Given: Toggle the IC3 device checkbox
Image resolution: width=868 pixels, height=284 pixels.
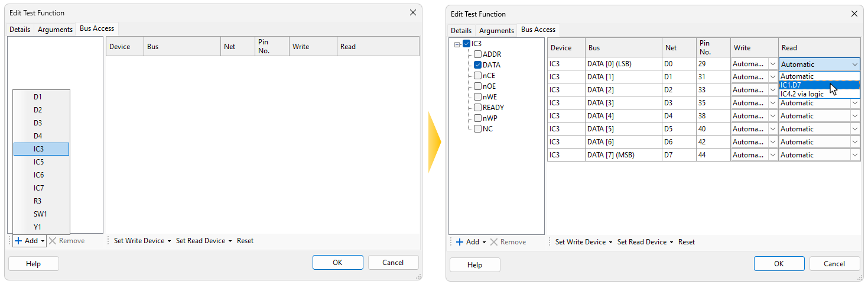Looking at the screenshot, I should [467, 44].
